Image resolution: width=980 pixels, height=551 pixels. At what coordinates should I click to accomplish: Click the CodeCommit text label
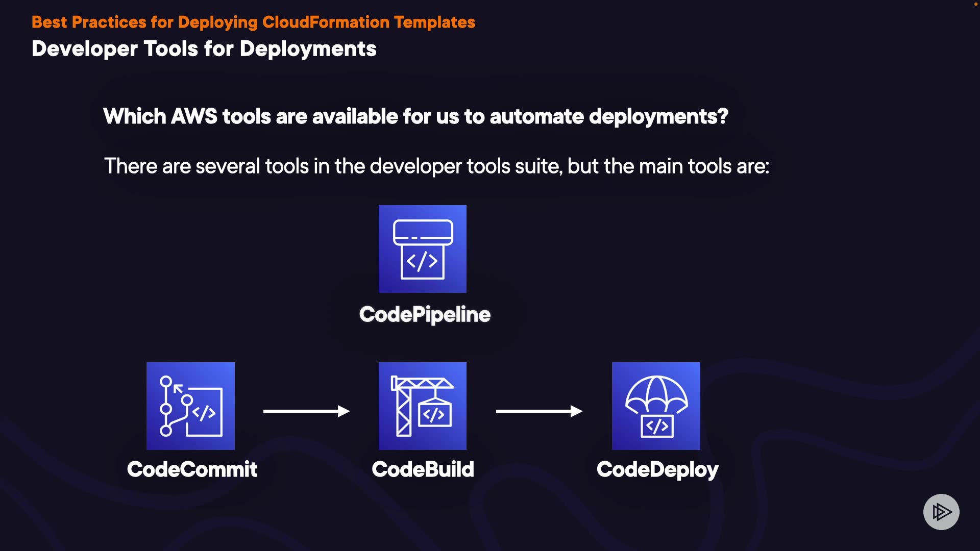[x=192, y=469]
